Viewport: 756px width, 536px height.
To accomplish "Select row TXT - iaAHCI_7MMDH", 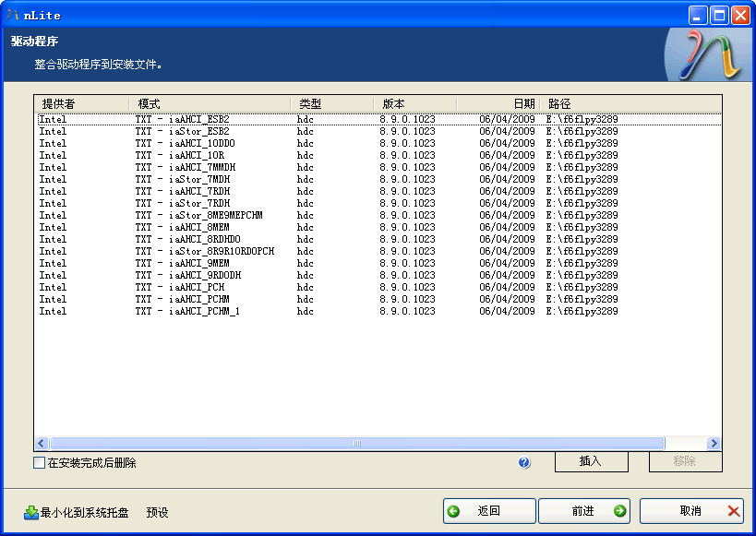I will point(379,168).
